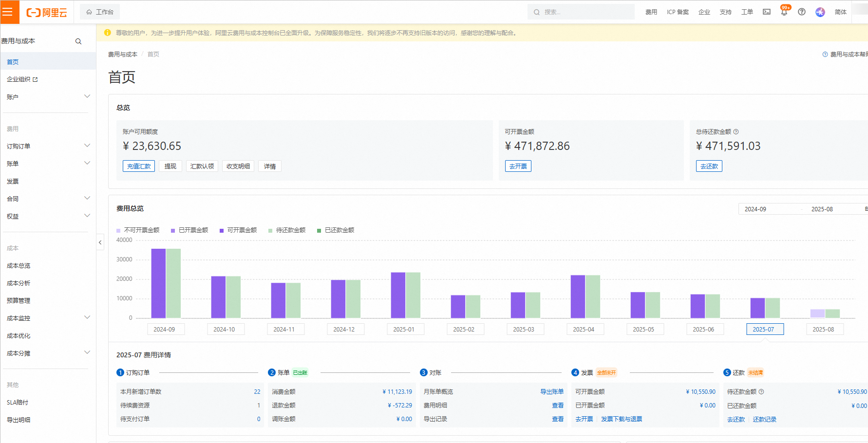Select the 2025-01 month on chart

coord(404,330)
